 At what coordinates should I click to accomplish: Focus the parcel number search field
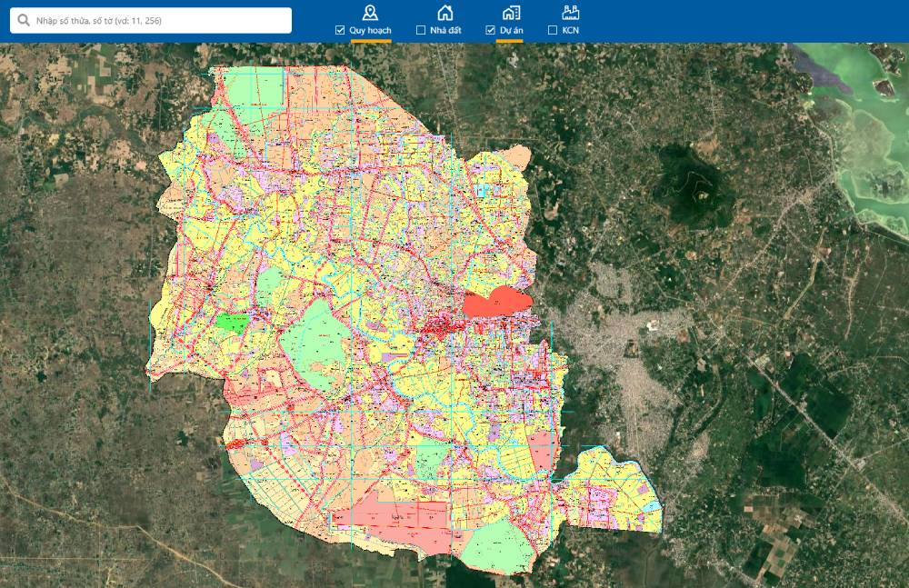pos(159,20)
